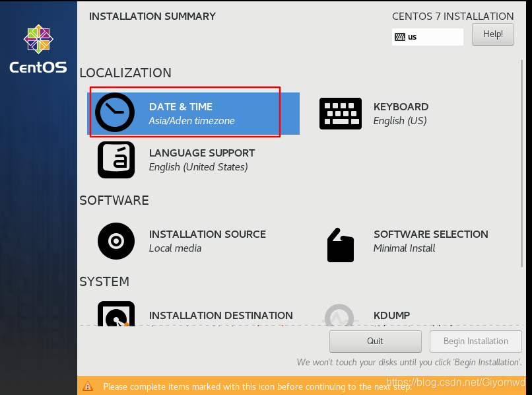Viewport: 532px width, 395px height.
Task: Click the vertical scrollbar on the right
Action: tap(522, 163)
